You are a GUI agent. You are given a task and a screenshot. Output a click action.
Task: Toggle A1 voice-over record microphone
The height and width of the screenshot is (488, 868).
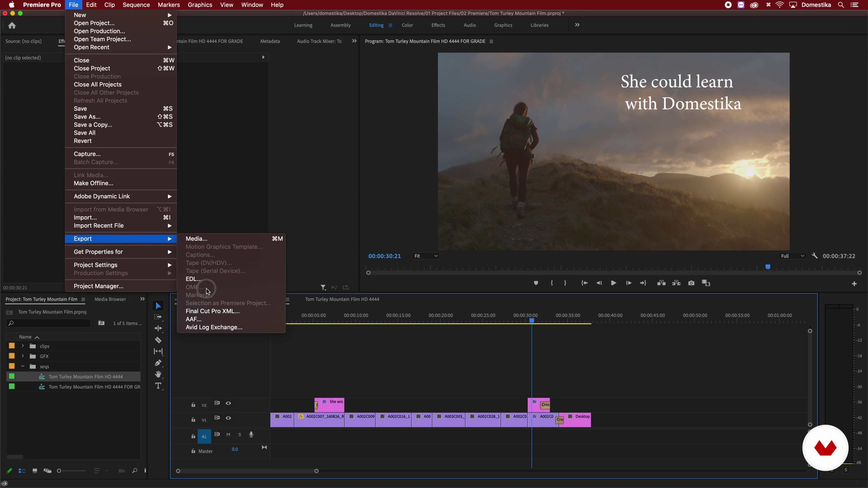tap(251, 435)
